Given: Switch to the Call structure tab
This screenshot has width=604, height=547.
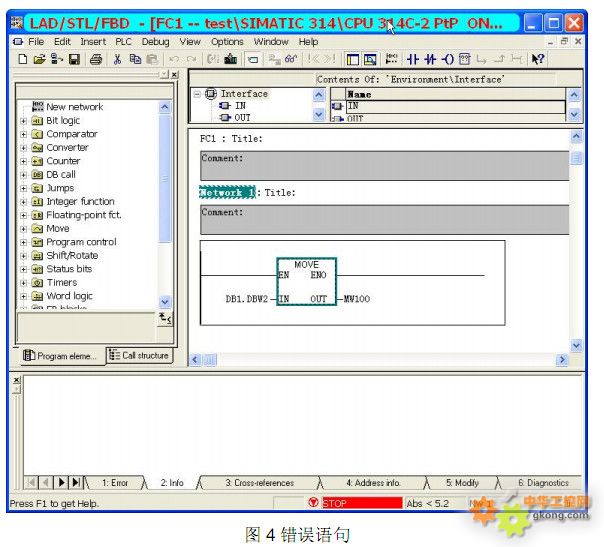Looking at the screenshot, I should pos(139,355).
